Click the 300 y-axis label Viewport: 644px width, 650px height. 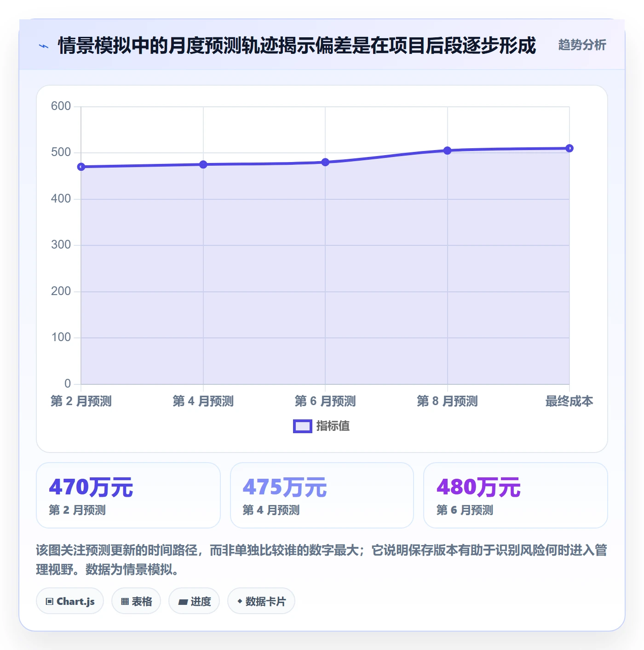(x=61, y=245)
